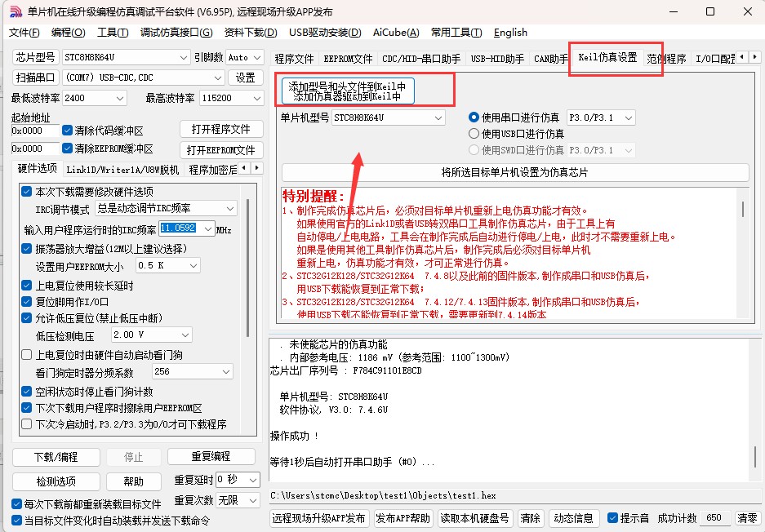The height and width of the screenshot is (532, 765).
Task: Open 编程(O) menu
Action: point(68,33)
